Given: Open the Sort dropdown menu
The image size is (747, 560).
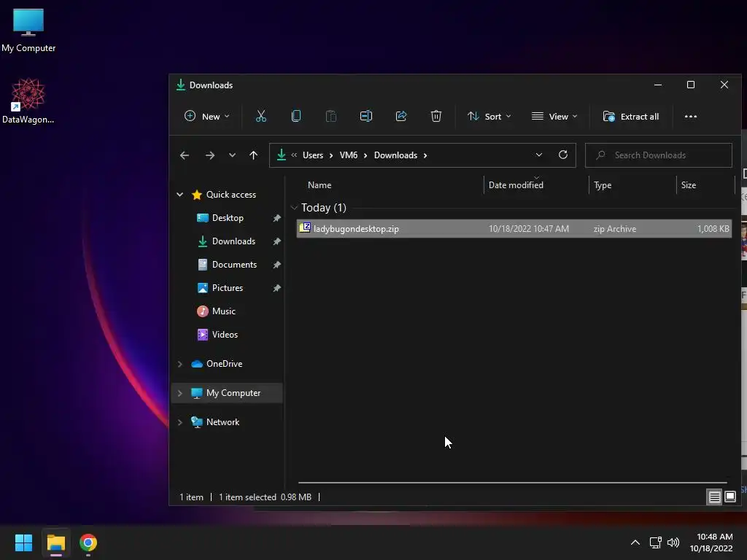Looking at the screenshot, I should (489, 116).
